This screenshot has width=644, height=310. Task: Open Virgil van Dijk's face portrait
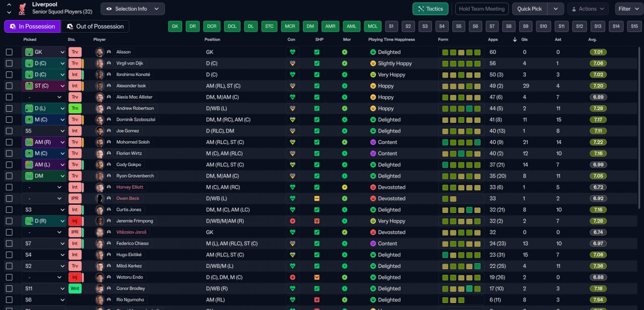100,63
